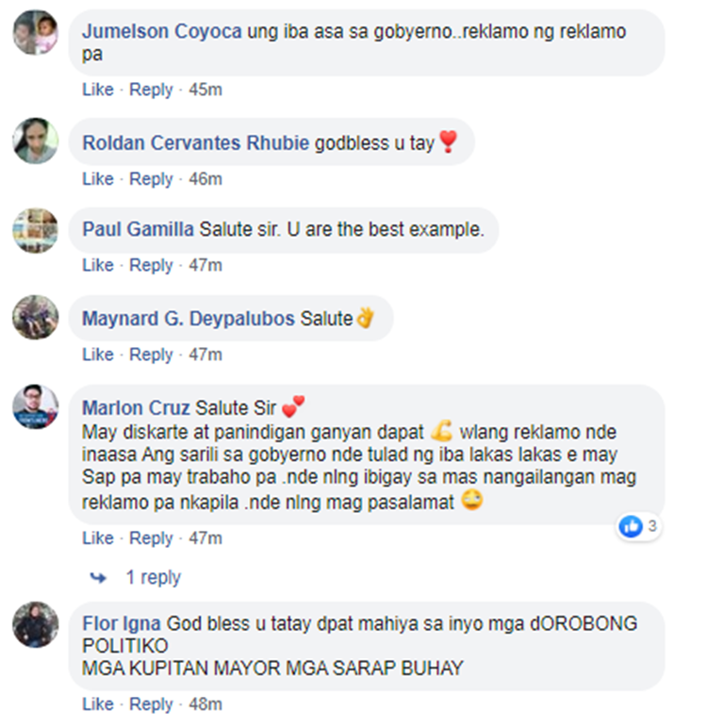The image size is (707, 728).
Task: View the 3 reactions count
Action: coord(652,526)
